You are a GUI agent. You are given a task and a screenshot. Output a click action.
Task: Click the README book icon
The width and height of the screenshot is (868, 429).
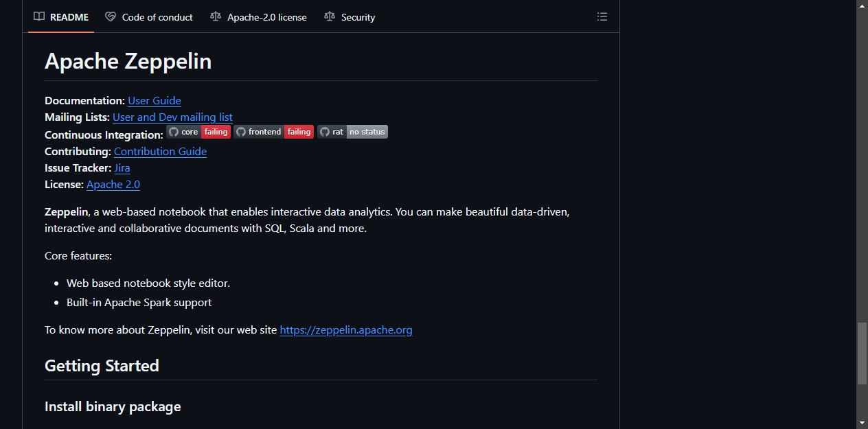(x=39, y=16)
